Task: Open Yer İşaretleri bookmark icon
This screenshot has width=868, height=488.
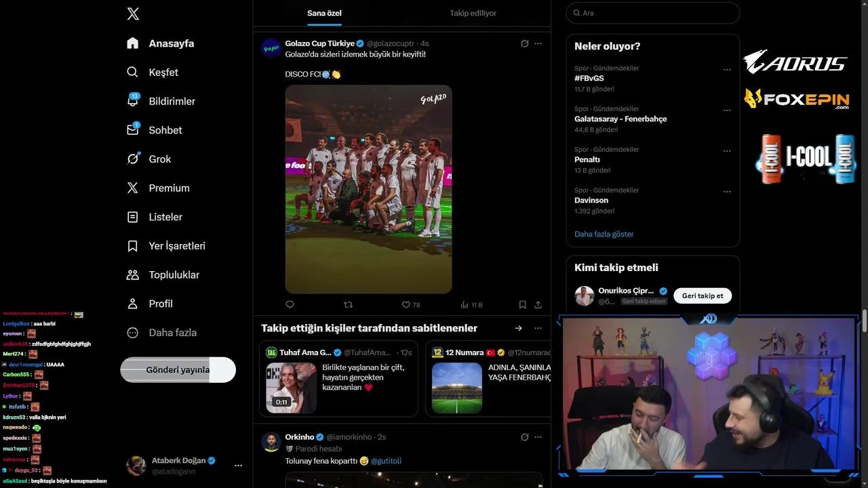Action: pyautogui.click(x=133, y=246)
